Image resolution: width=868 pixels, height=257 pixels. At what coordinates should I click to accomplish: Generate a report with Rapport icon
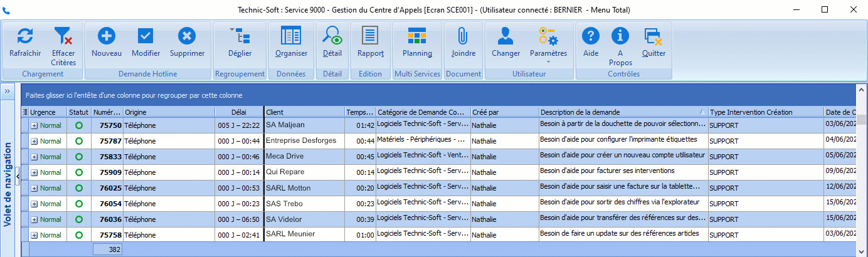point(371,36)
